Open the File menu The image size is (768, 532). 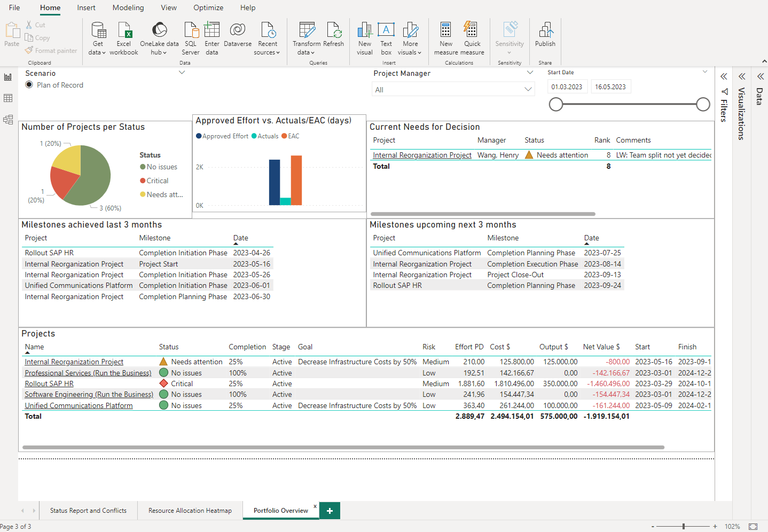[x=14, y=7]
